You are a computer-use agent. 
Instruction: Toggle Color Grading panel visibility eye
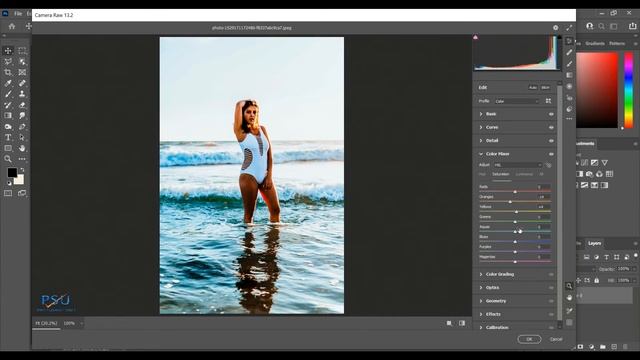(x=551, y=274)
